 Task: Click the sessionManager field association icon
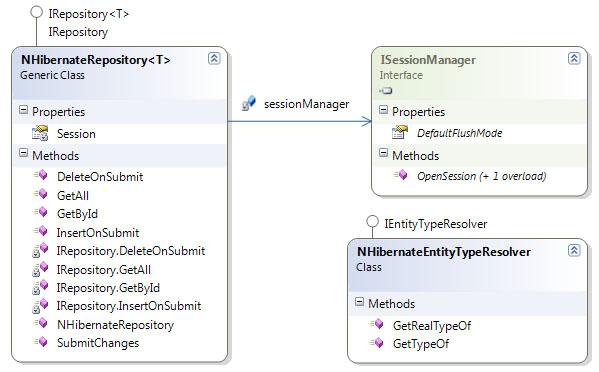[x=249, y=103]
